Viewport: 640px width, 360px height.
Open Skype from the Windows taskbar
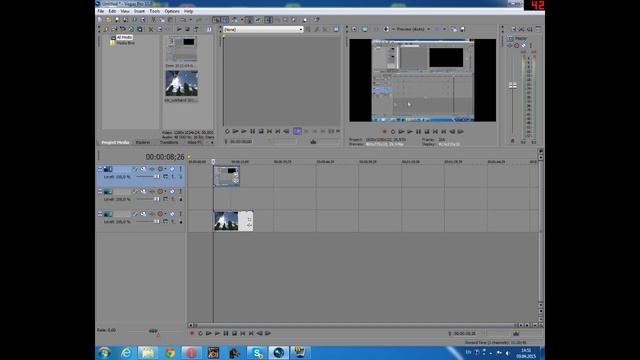pyautogui.click(x=257, y=353)
